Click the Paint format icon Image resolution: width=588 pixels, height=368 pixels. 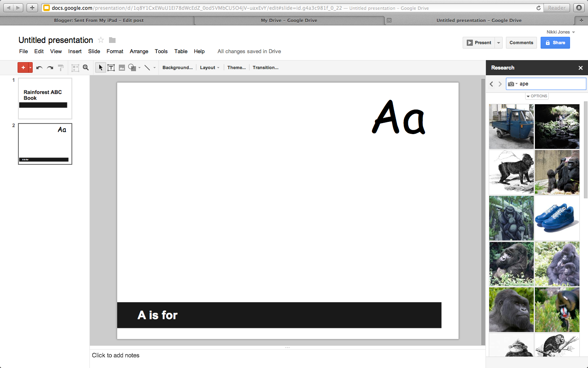(x=60, y=67)
